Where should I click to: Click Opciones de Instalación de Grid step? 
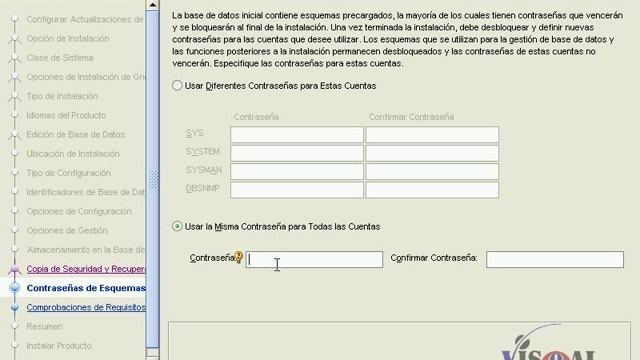[86, 77]
